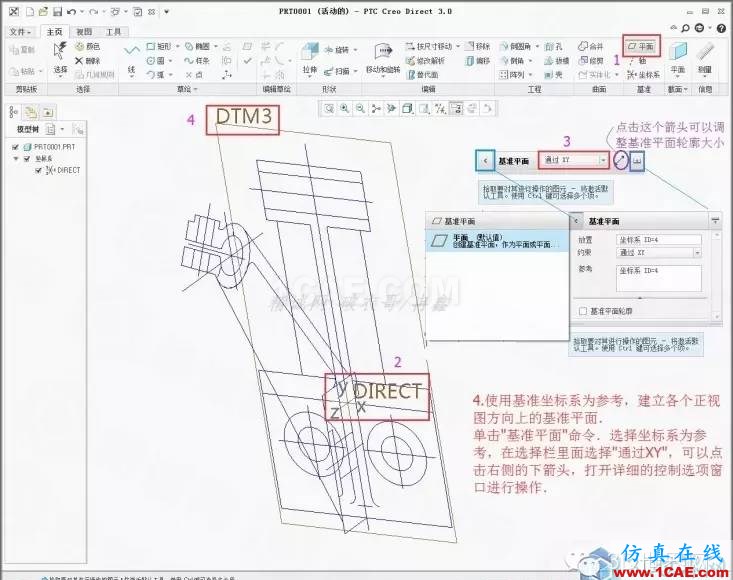Viewport: 733px width, 580px height.
Task: Start the 旋转 revolve tool
Action: 337,50
